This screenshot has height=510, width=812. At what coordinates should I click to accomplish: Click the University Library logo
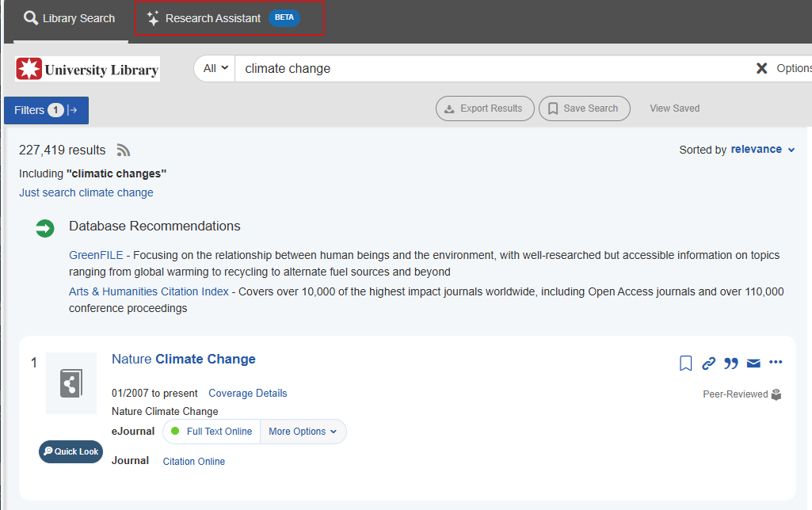point(87,69)
